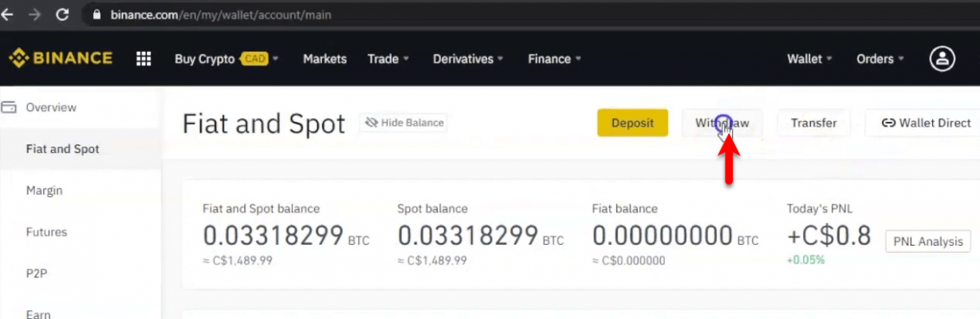Open PNL Analysis
Screen dimensions: 980x319
coord(928,241)
